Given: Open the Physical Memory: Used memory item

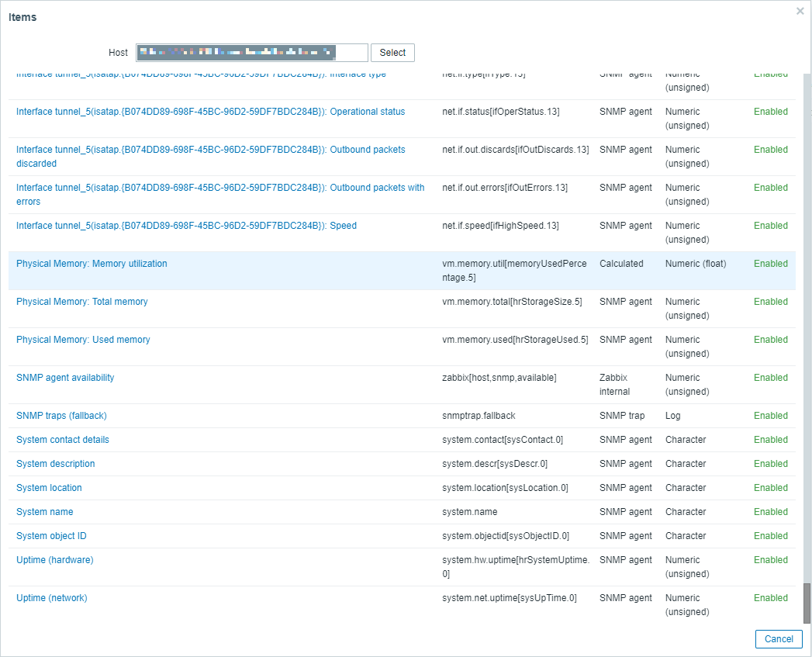Looking at the screenshot, I should pyautogui.click(x=83, y=339).
